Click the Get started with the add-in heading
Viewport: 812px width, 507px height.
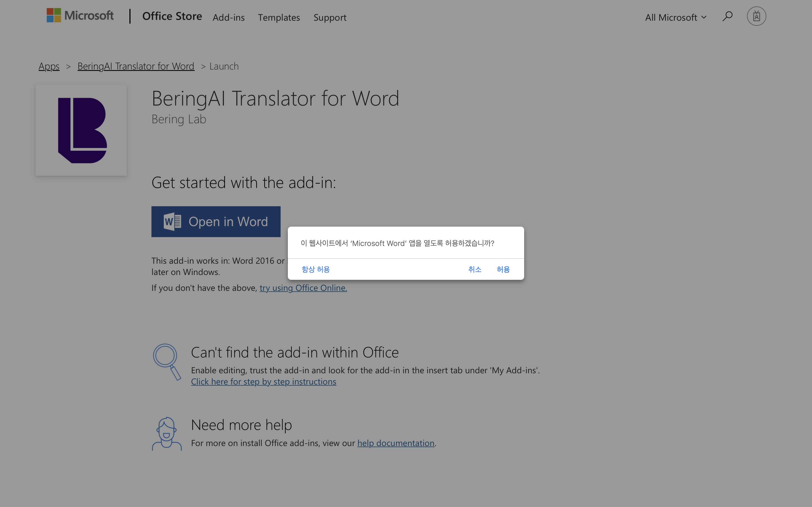point(244,182)
